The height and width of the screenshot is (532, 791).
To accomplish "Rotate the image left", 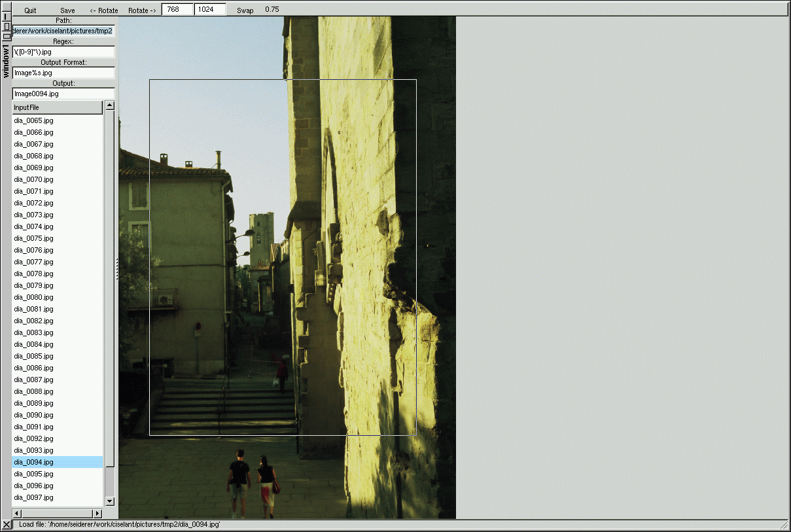I will (x=104, y=10).
